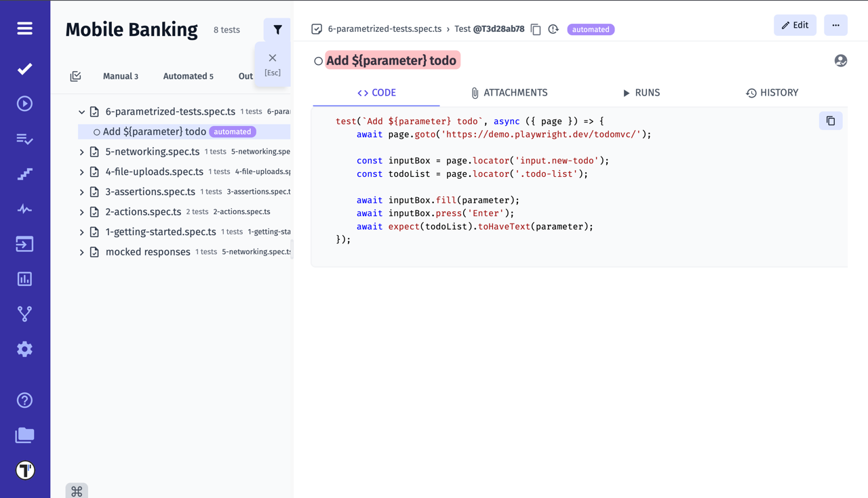Copy test ID @T3d28ab78 via copy icon

point(535,30)
